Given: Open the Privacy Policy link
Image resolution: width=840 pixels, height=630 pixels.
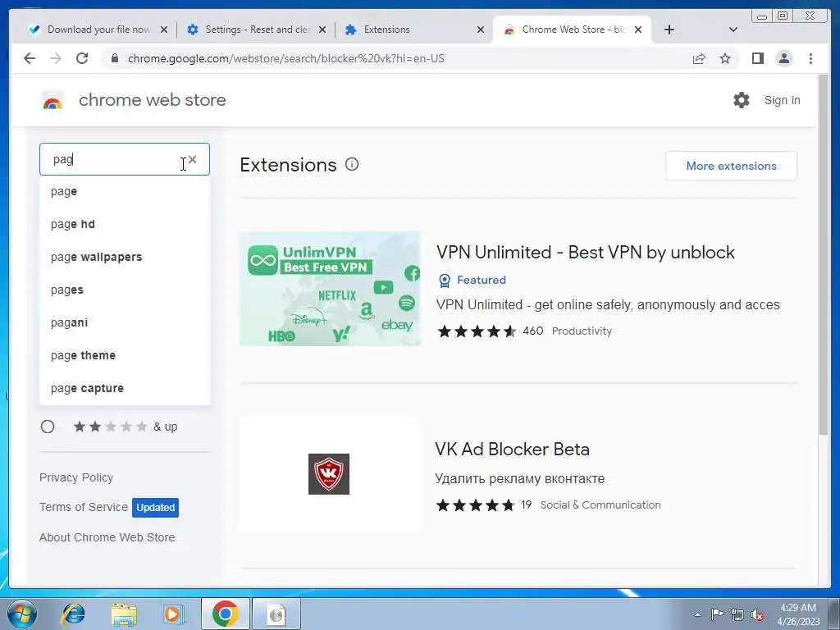Looking at the screenshot, I should [76, 477].
